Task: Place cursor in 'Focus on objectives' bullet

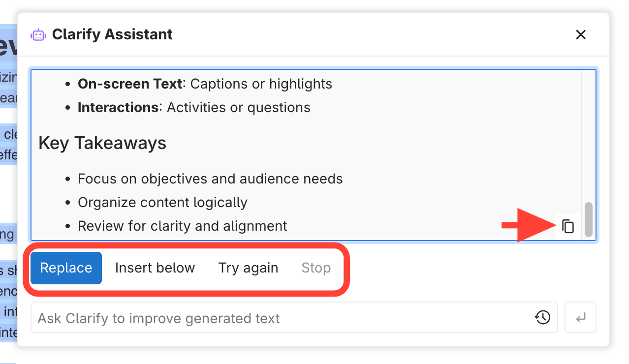Action: tap(210, 179)
